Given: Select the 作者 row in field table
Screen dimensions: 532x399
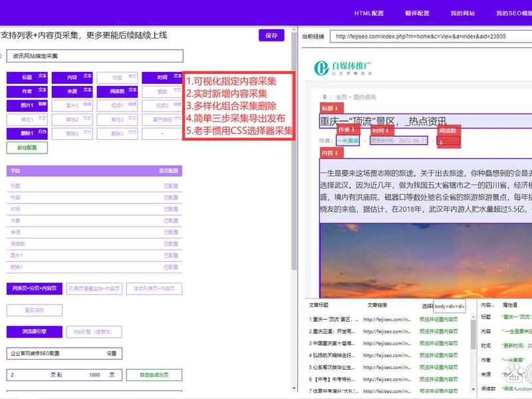Looking at the screenshot, I should [94, 221].
